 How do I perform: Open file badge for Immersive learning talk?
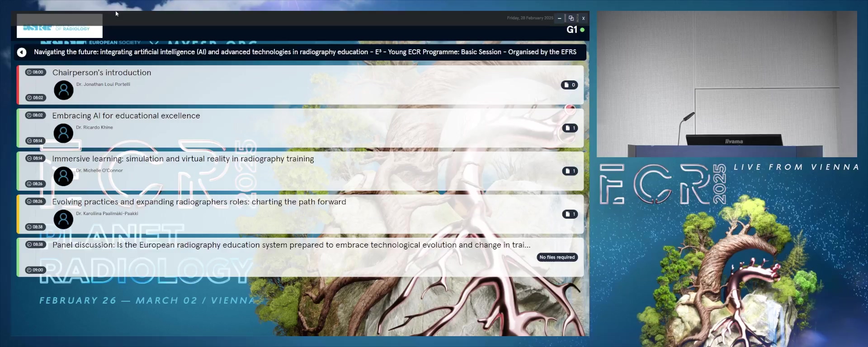(x=570, y=171)
